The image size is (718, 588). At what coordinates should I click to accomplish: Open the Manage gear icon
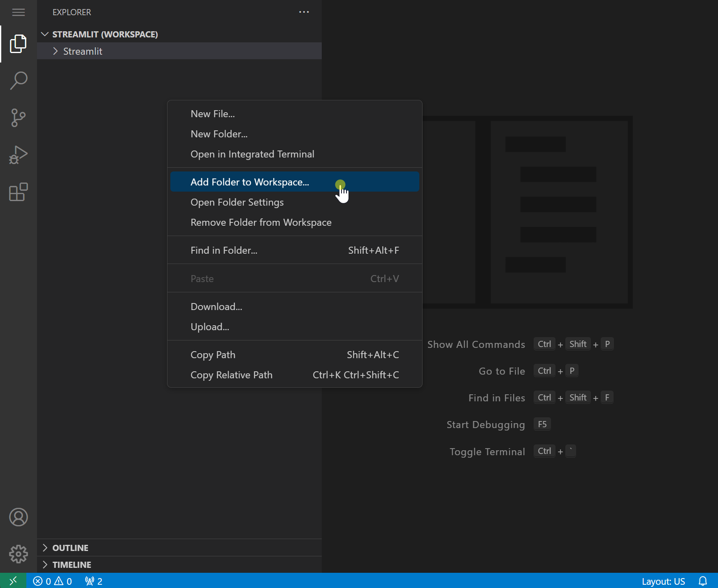point(19,554)
